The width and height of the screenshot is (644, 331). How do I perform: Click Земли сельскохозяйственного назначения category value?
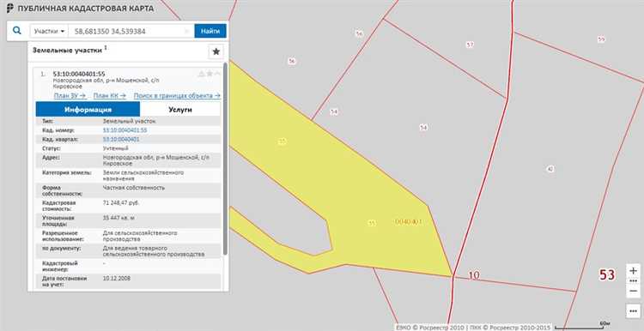143,176
